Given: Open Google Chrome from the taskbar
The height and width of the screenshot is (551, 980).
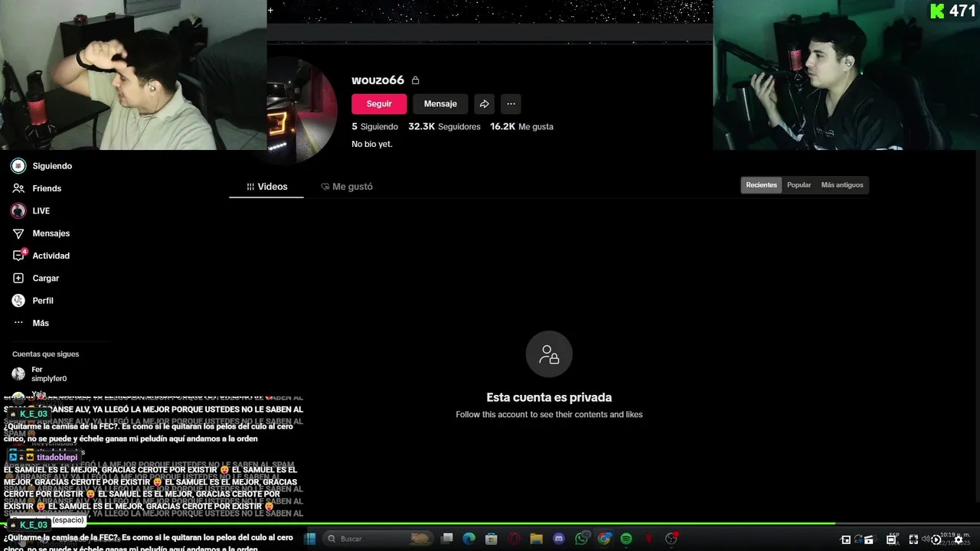Looking at the screenshot, I should [x=604, y=539].
